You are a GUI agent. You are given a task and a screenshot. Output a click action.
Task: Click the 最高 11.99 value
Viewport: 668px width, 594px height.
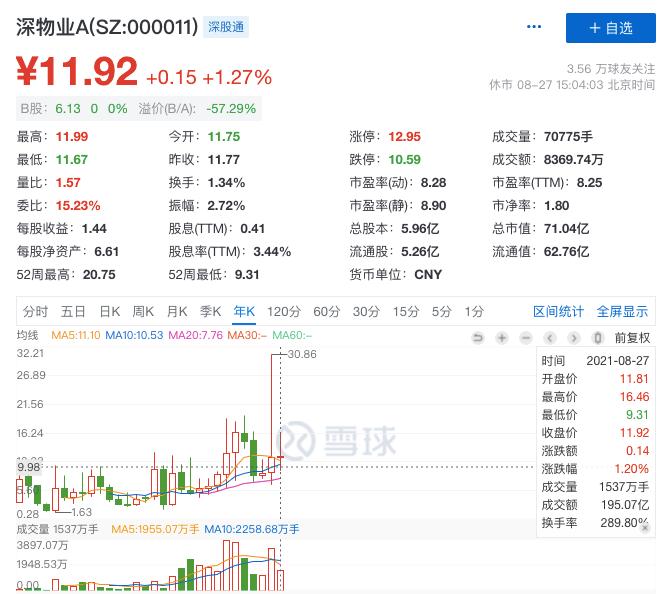click(x=72, y=137)
